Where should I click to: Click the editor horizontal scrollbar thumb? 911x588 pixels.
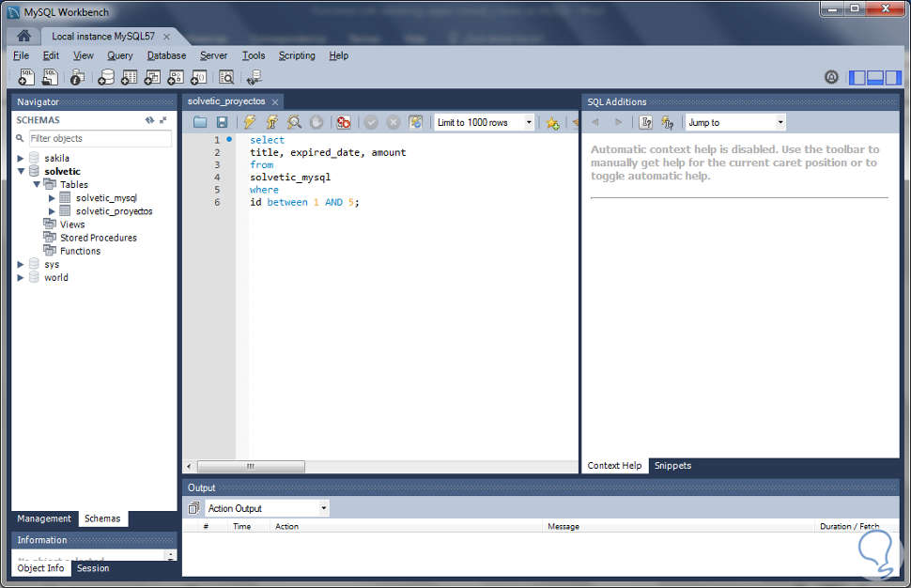point(251,466)
